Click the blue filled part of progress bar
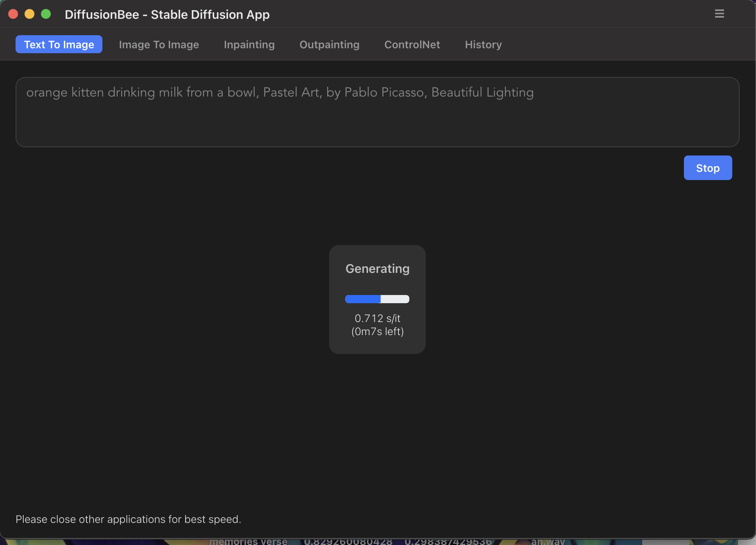Screen dimensions: 756x545 pyautogui.click(x=362, y=299)
